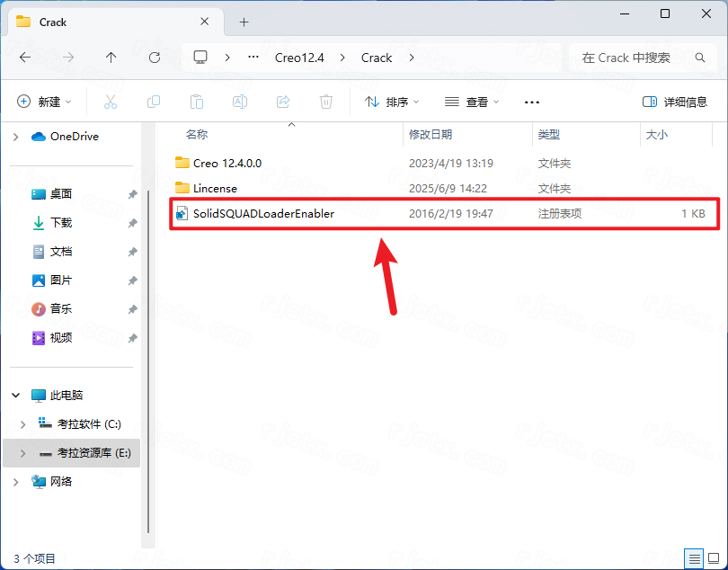Unpin 音乐 using its pin icon
The height and width of the screenshot is (570, 728).
[x=133, y=309]
